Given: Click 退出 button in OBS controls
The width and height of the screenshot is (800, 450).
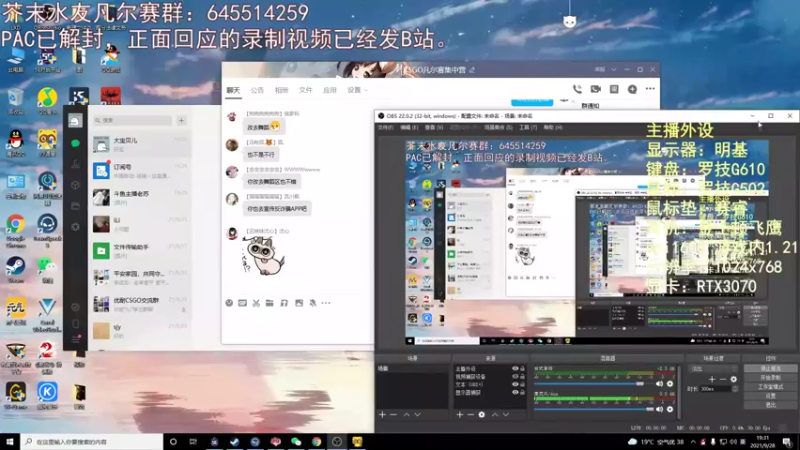Looking at the screenshot, I should point(770,405).
